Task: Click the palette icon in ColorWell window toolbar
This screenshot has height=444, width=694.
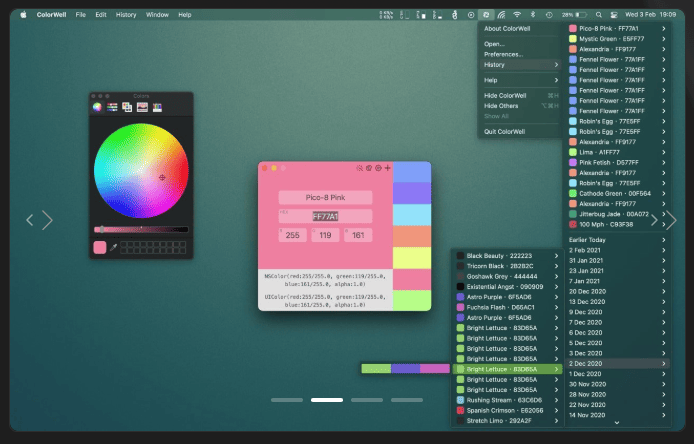Action: tap(369, 168)
